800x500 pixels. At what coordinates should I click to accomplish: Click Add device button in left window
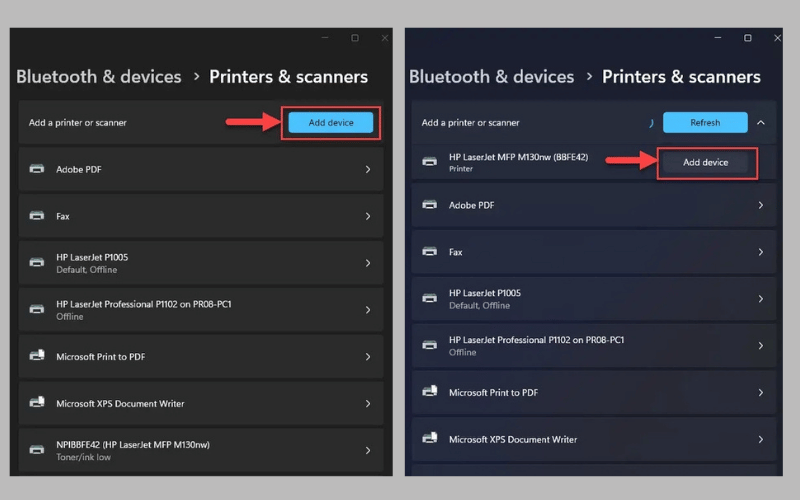[331, 122]
